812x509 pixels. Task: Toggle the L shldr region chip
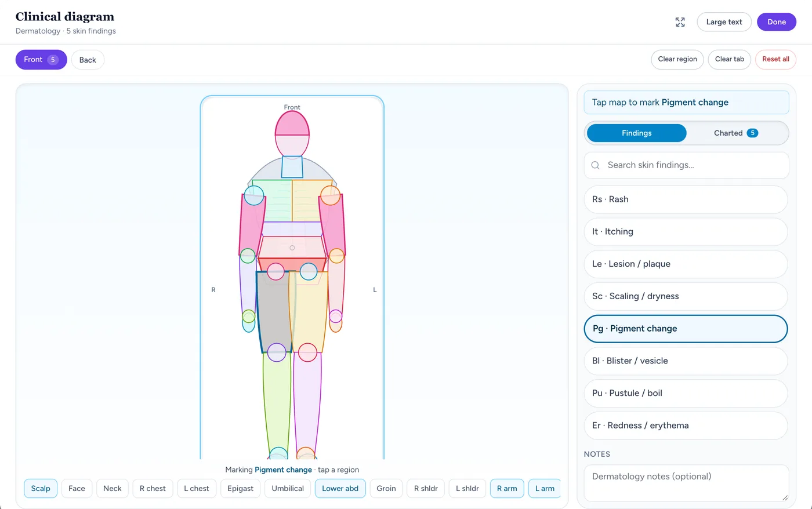[x=467, y=489]
